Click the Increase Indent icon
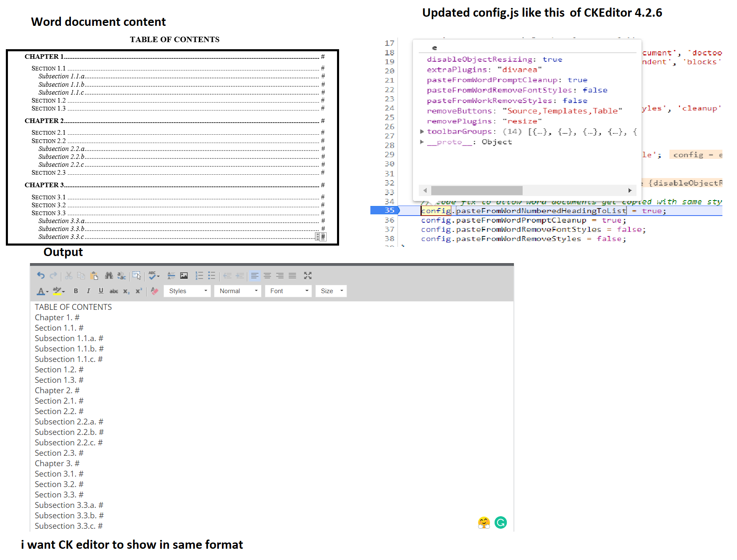 point(240,276)
